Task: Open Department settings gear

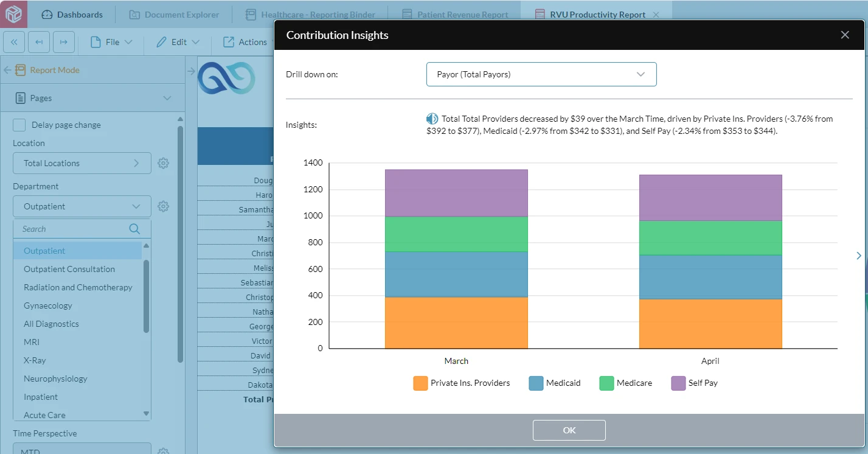Action: tap(163, 206)
